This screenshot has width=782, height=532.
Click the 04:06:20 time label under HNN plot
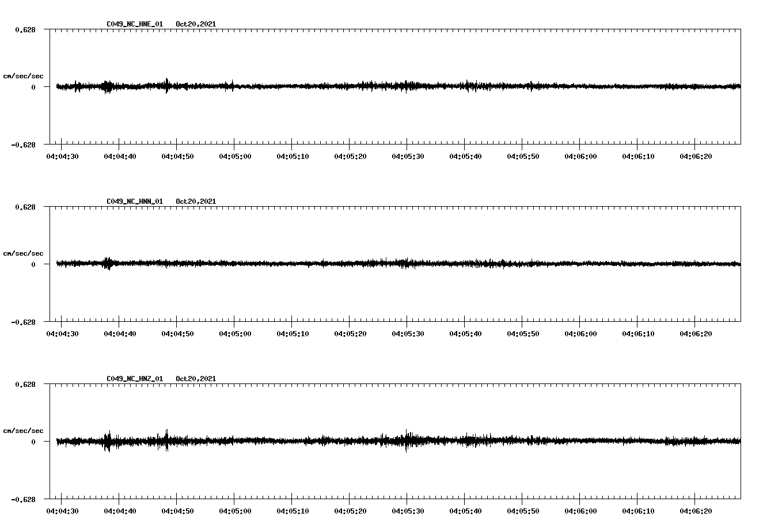[696, 334]
